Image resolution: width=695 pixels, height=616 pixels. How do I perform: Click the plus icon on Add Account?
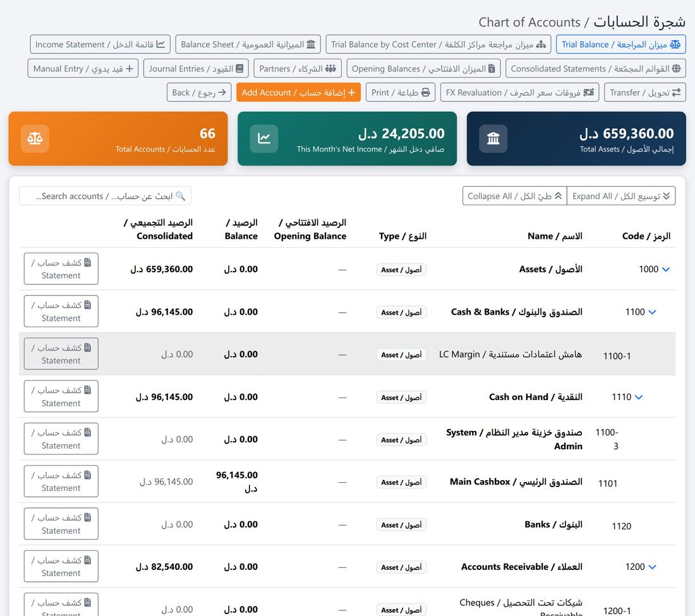[351, 93]
